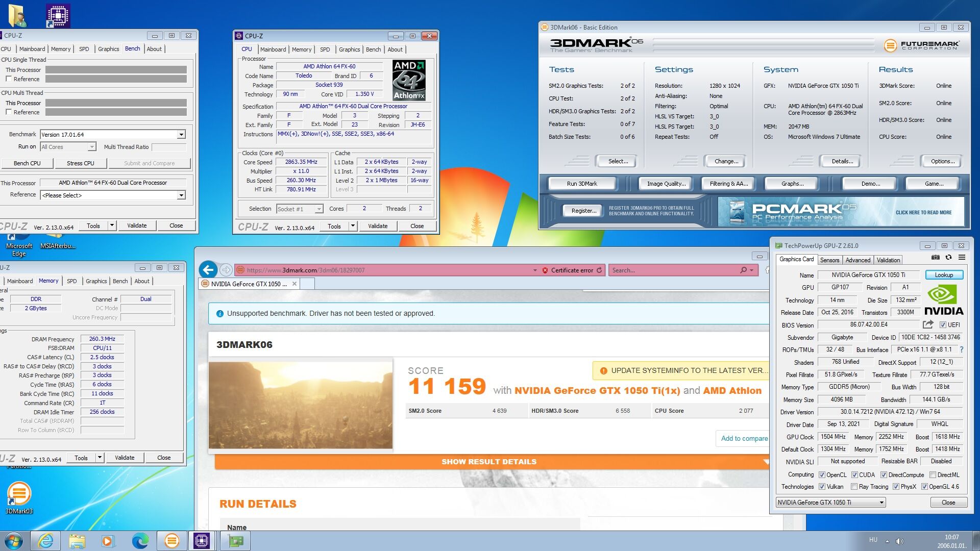Open SPD tab in Memory CPU-Z window
980x551 pixels.
pyautogui.click(x=72, y=281)
